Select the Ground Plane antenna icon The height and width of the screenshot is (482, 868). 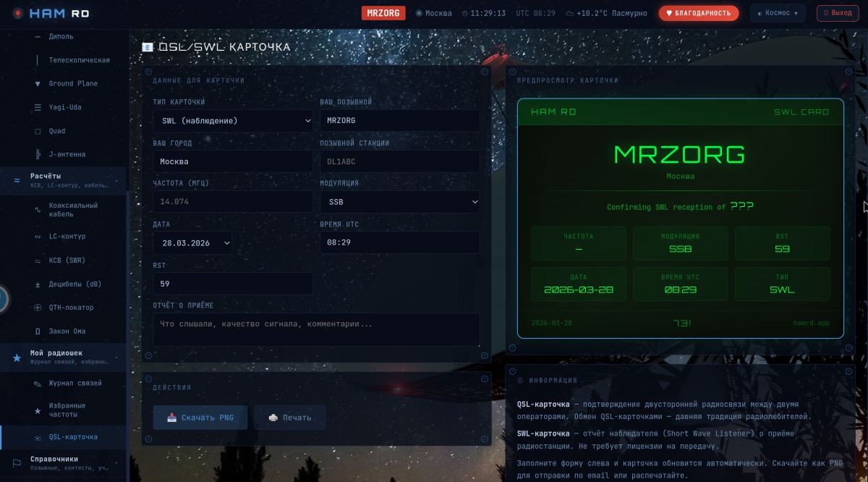38,84
